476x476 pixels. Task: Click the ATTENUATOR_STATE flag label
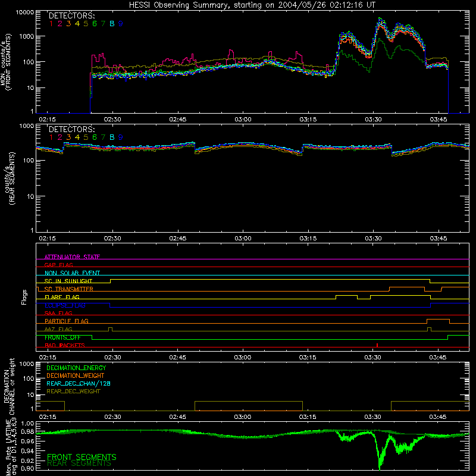point(72,257)
